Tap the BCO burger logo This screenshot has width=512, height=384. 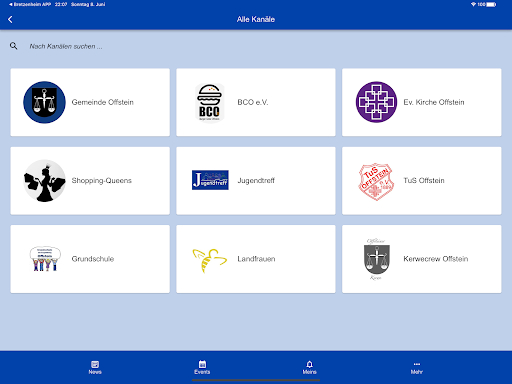tap(209, 102)
